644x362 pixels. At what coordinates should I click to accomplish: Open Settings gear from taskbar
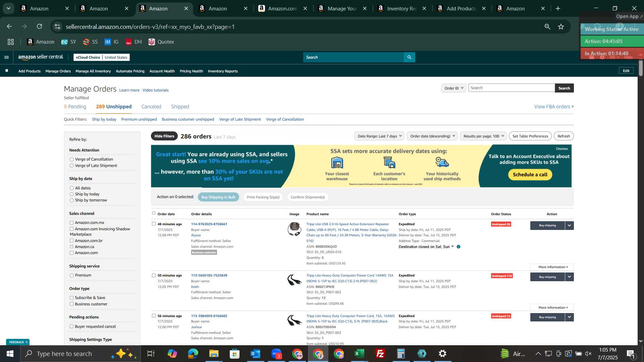coord(442,354)
